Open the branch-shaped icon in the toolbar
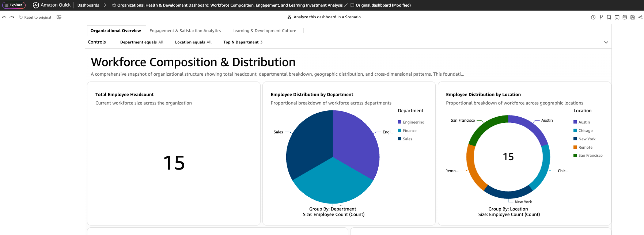 point(601,17)
